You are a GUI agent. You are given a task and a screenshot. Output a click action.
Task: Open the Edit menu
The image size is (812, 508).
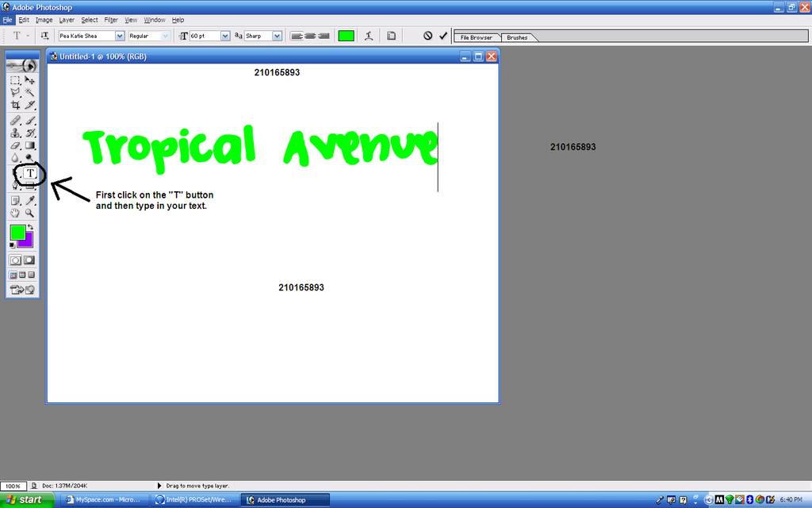pyautogui.click(x=24, y=20)
